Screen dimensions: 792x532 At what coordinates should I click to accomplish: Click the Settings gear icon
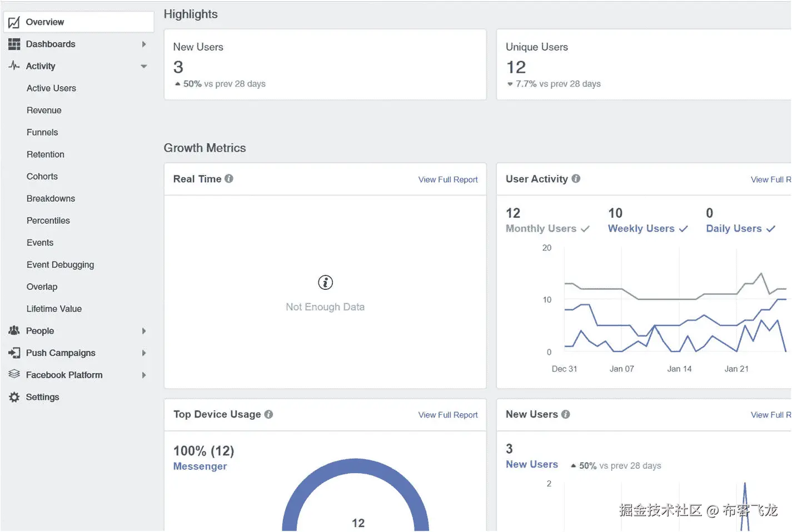tap(14, 397)
